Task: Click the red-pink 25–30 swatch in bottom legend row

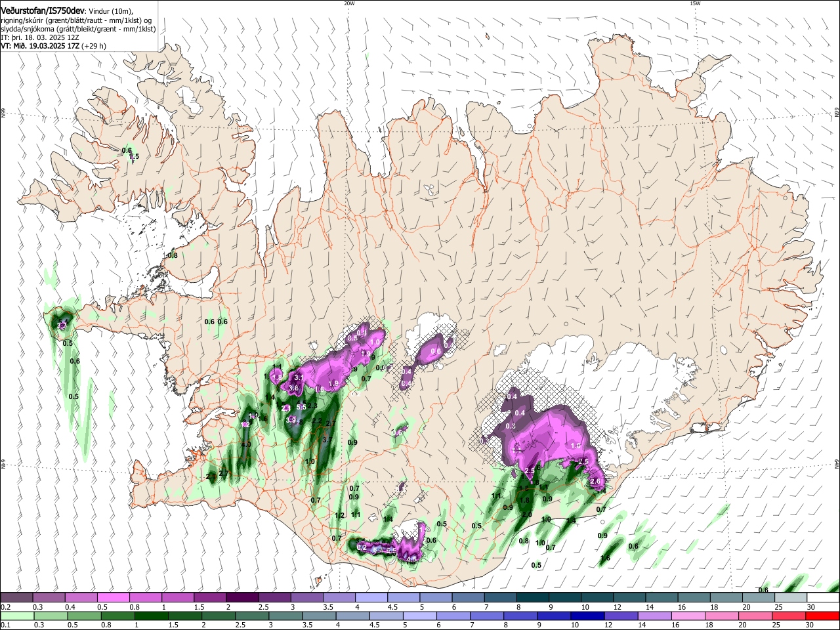Action: pyautogui.click(x=789, y=616)
